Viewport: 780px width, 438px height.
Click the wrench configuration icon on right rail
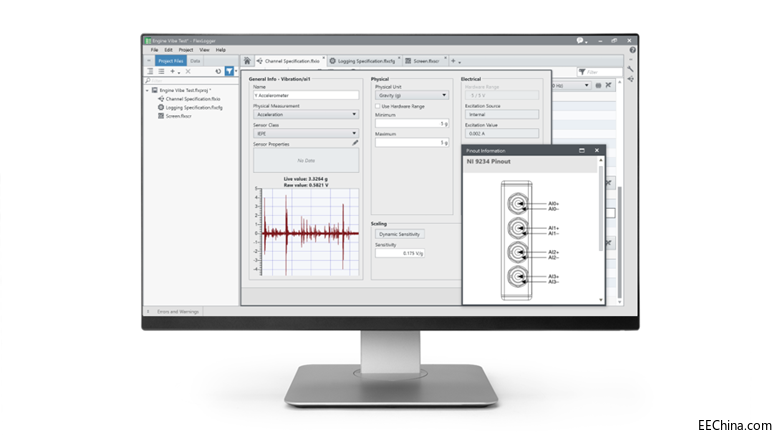coord(630,69)
